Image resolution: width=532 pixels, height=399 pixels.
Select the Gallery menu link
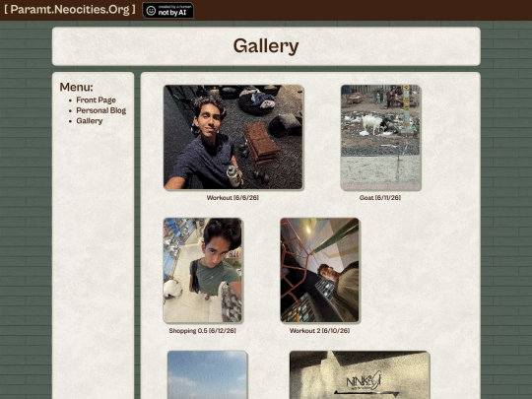pyautogui.click(x=90, y=121)
